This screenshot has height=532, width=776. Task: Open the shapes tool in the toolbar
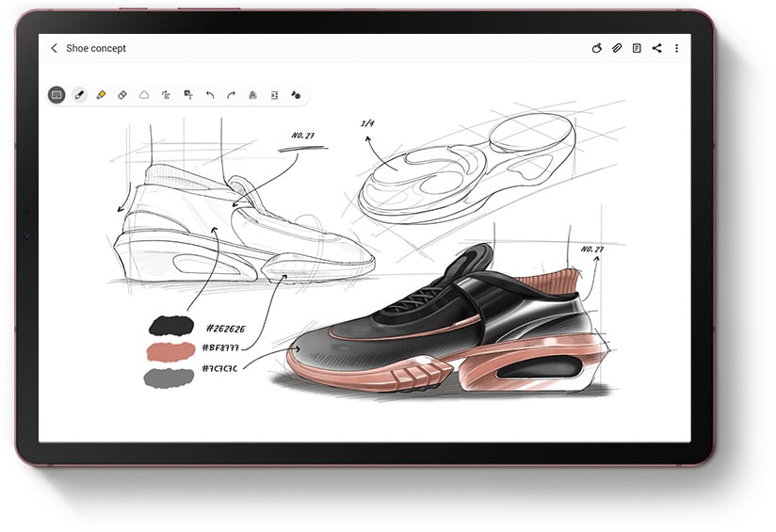click(x=296, y=95)
